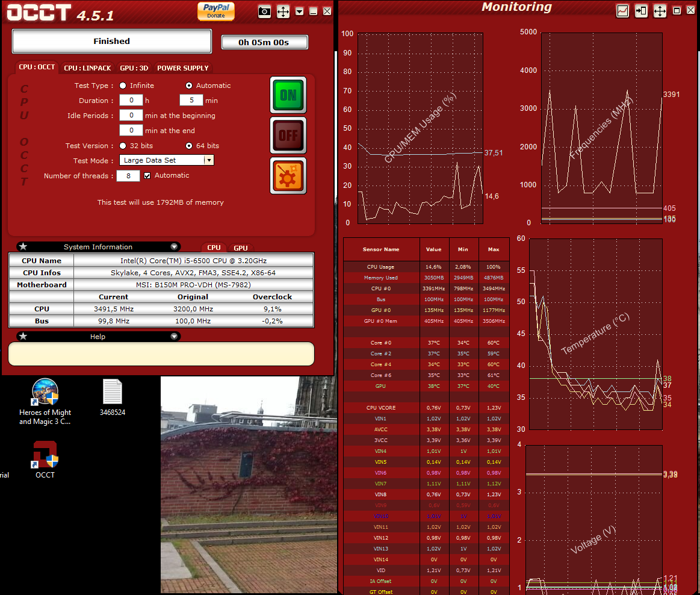The image size is (700, 595).
Task: Select the IA Offset sensor row
Action: click(426, 581)
